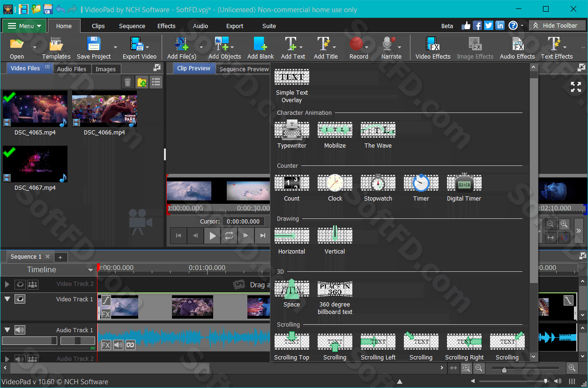Click the FX button on the Video Track 1 clip
The width and height of the screenshot is (588, 388).
(x=106, y=314)
